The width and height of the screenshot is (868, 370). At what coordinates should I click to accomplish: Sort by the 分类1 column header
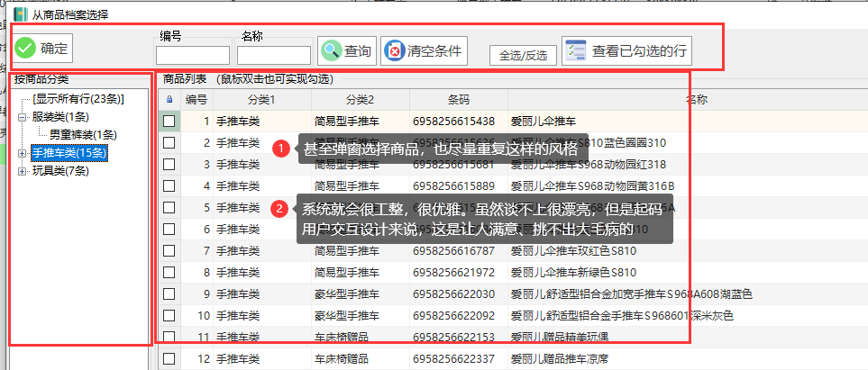(x=261, y=100)
